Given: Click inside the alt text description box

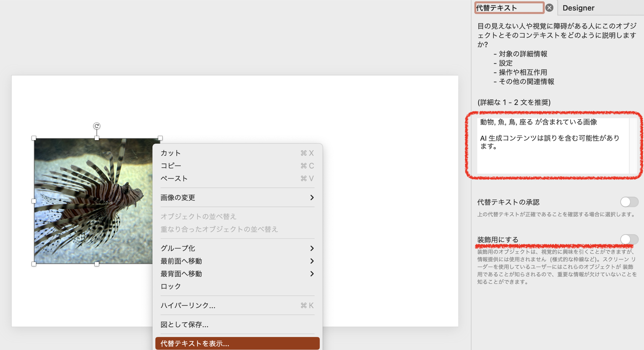Looking at the screenshot, I should [553, 146].
